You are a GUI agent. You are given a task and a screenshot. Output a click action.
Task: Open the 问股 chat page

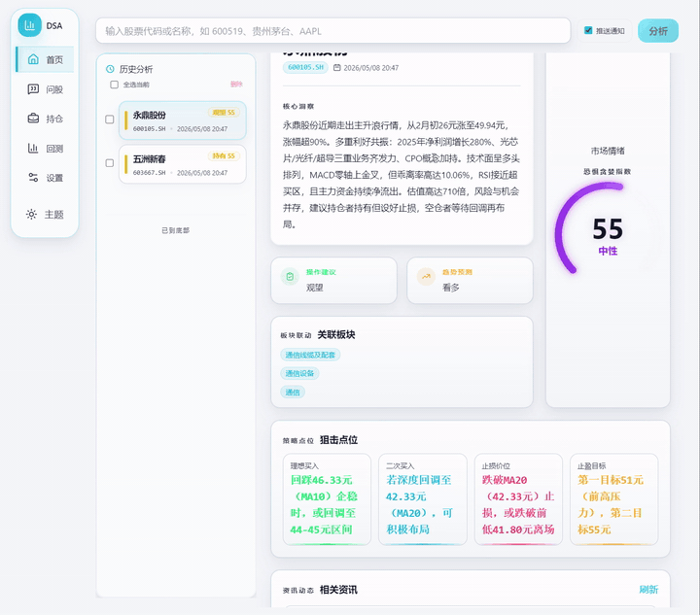coord(45,89)
